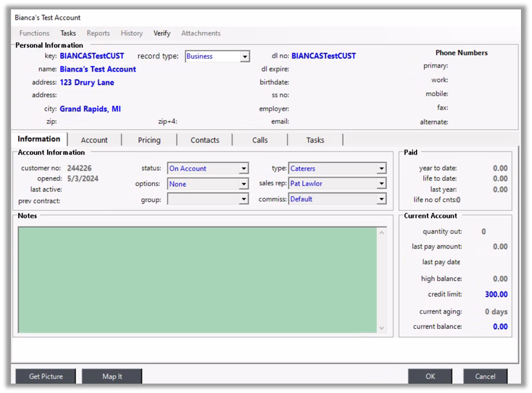Viewport: 532px width, 393px height.
Task: Expand the sales rep dropdown
Action: 381,184
